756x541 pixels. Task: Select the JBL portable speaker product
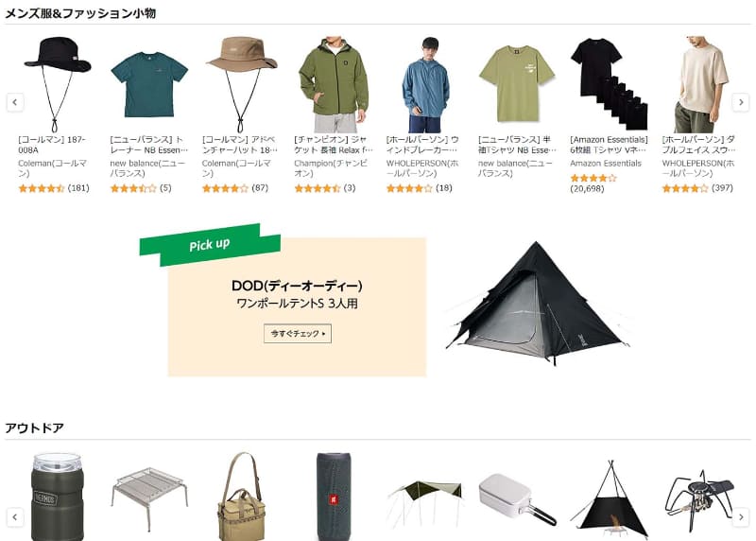pyautogui.click(x=334, y=497)
